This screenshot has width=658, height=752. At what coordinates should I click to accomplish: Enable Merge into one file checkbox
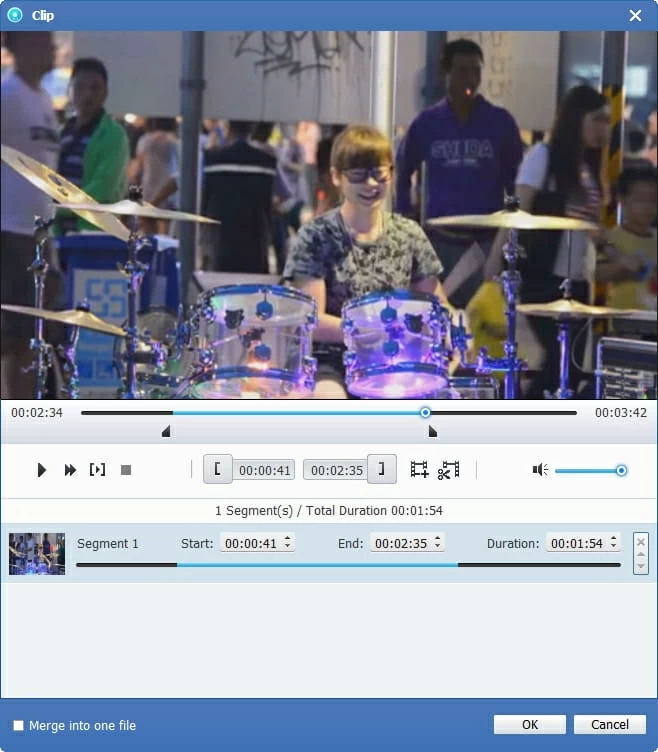(18, 725)
